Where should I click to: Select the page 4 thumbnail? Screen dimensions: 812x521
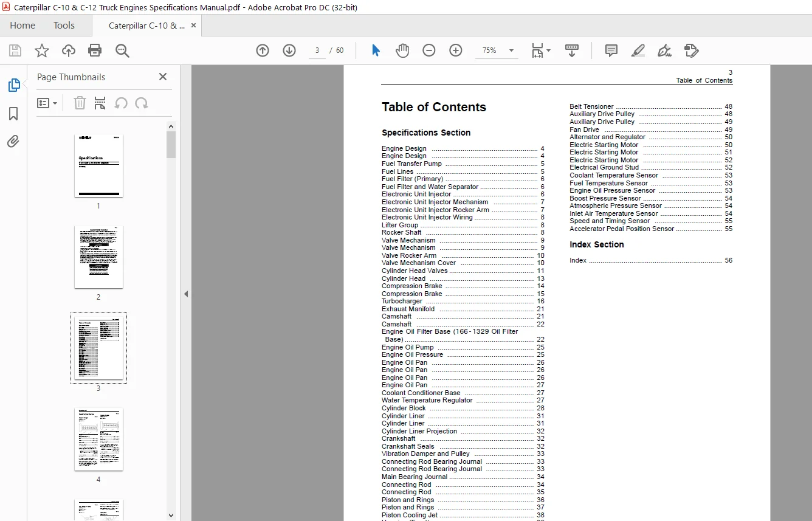(98, 439)
